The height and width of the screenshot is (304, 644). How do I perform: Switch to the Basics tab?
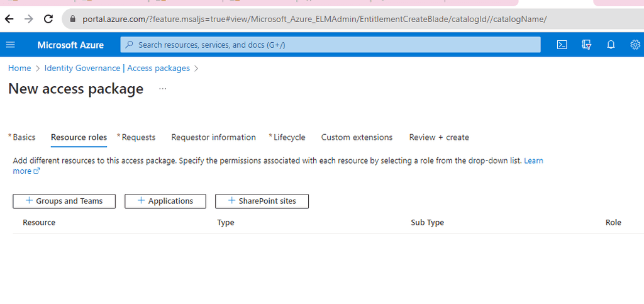click(24, 137)
